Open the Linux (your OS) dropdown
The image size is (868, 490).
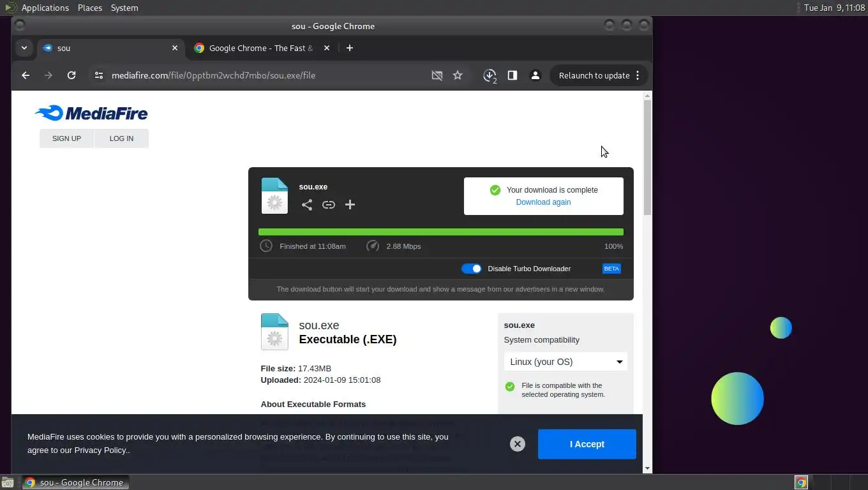565,362
